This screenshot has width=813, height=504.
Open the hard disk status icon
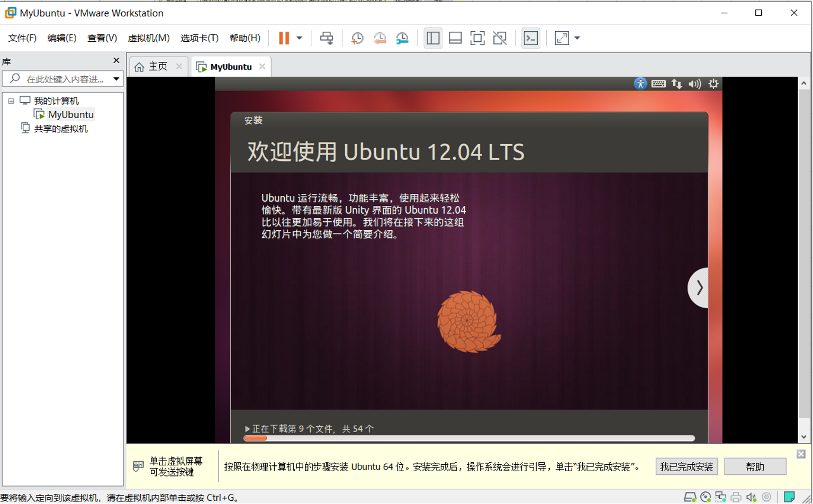tap(690, 497)
